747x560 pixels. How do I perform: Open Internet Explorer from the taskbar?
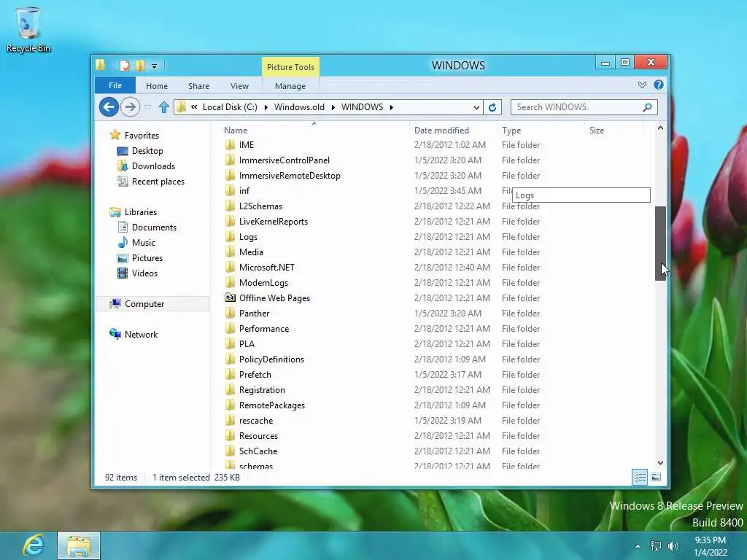34,545
